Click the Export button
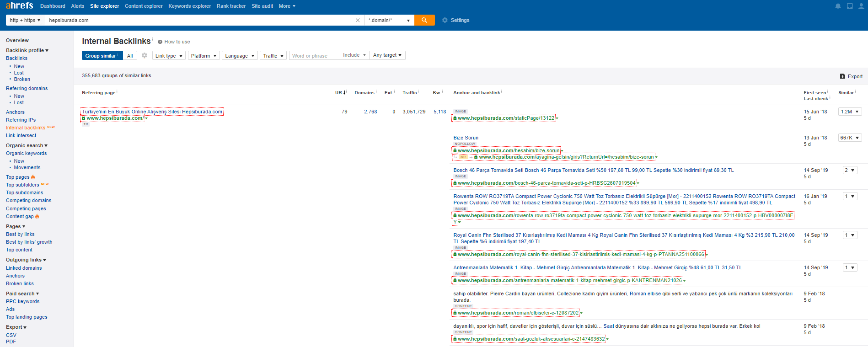 [x=851, y=76]
